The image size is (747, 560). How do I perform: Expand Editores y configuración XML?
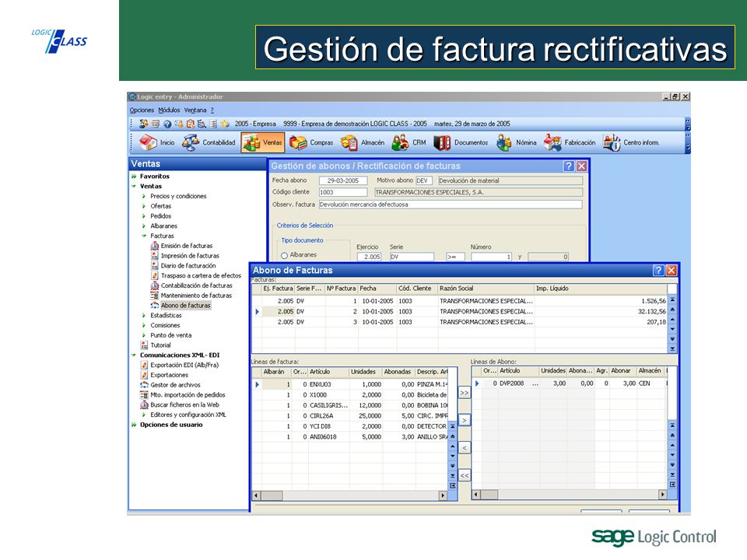[x=143, y=415]
